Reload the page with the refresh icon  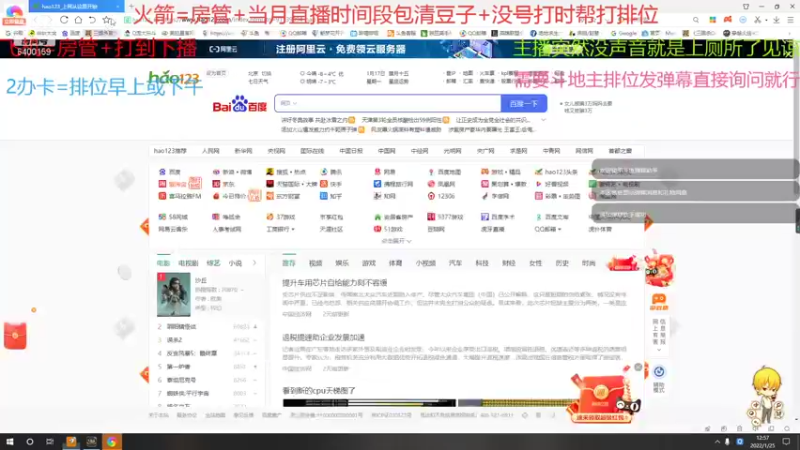(x=64, y=20)
